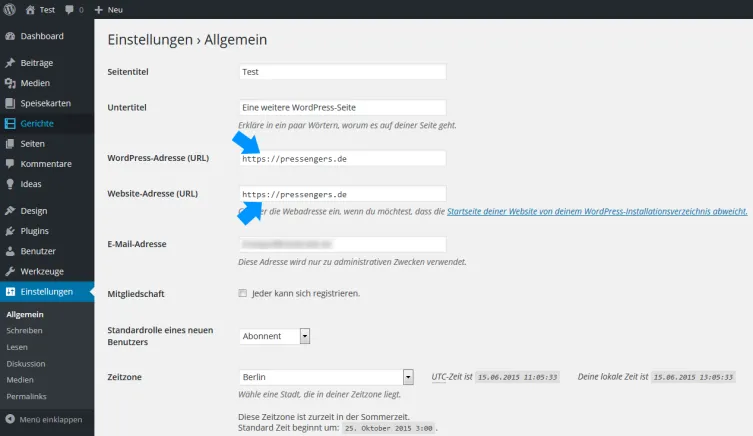
Task: Open the WordPress logo menu
Action: pyautogui.click(x=10, y=10)
